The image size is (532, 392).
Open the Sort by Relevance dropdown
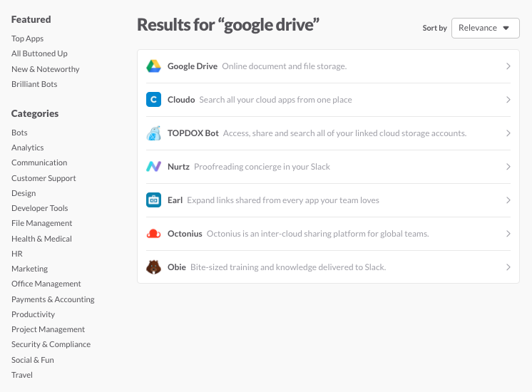(x=485, y=28)
